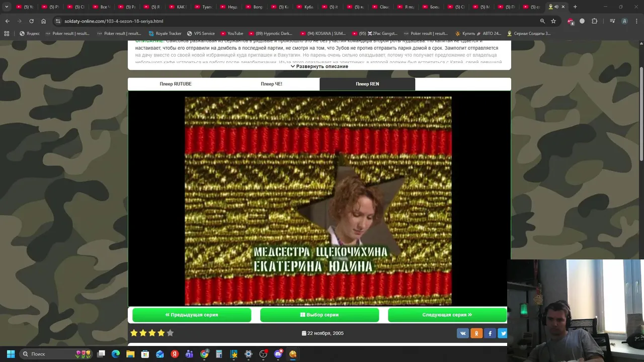Screen dimensions: 644x362
Task: Switch to Плеер ЧЕ! tab
Action: pos(272,84)
